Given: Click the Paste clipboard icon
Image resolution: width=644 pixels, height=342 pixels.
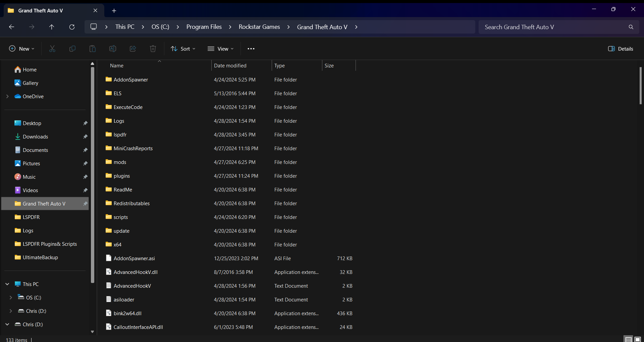Looking at the screenshot, I should pos(92,49).
